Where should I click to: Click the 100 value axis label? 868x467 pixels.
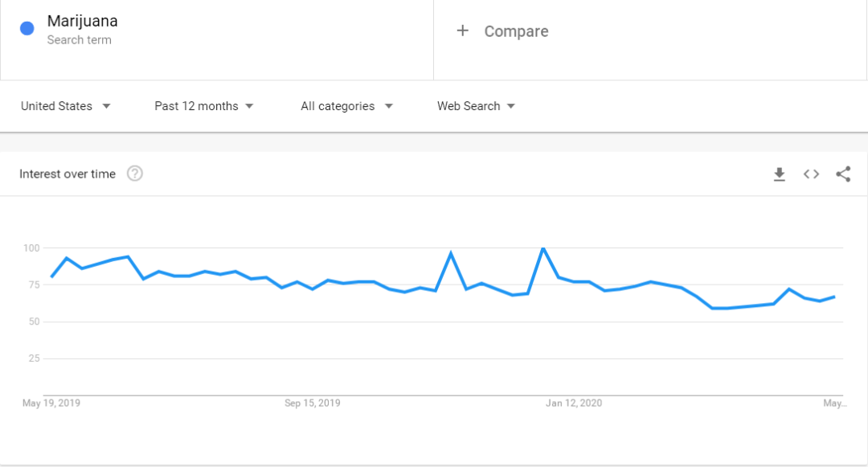31,248
